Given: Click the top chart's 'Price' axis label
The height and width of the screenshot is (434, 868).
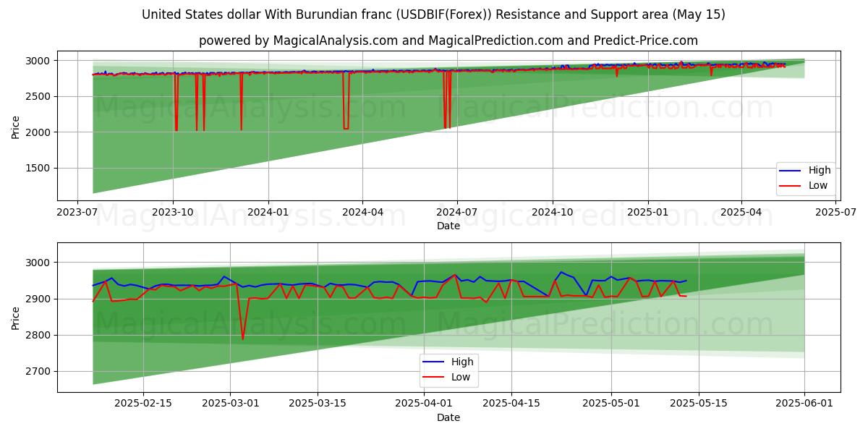Looking at the screenshot, I should click(x=16, y=125).
